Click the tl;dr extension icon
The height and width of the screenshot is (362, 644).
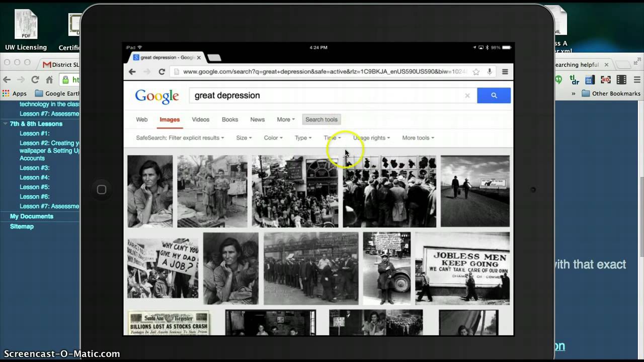pyautogui.click(x=574, y=79)
